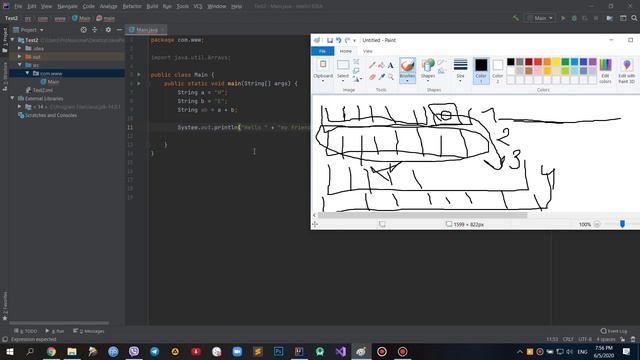The image size is (640, 360).
Task: Expand the out folder in Project tree
Action: [x=19, y=57]
